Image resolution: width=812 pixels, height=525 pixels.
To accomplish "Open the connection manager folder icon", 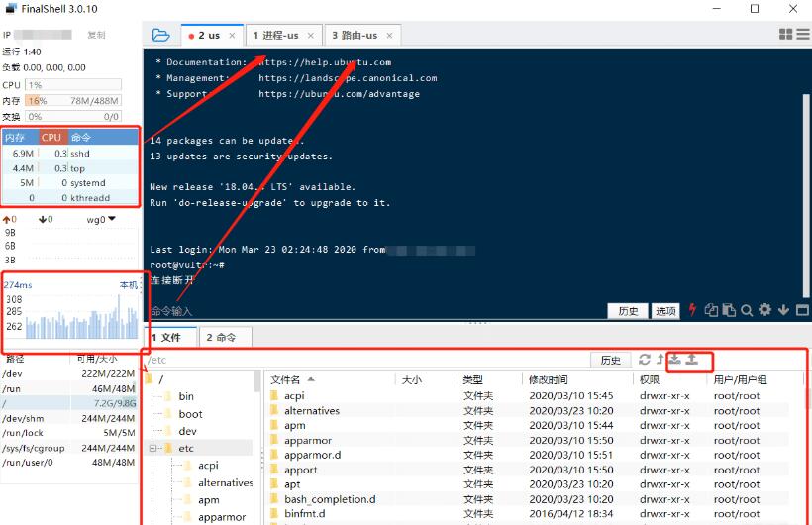I will tap(161, 36).
